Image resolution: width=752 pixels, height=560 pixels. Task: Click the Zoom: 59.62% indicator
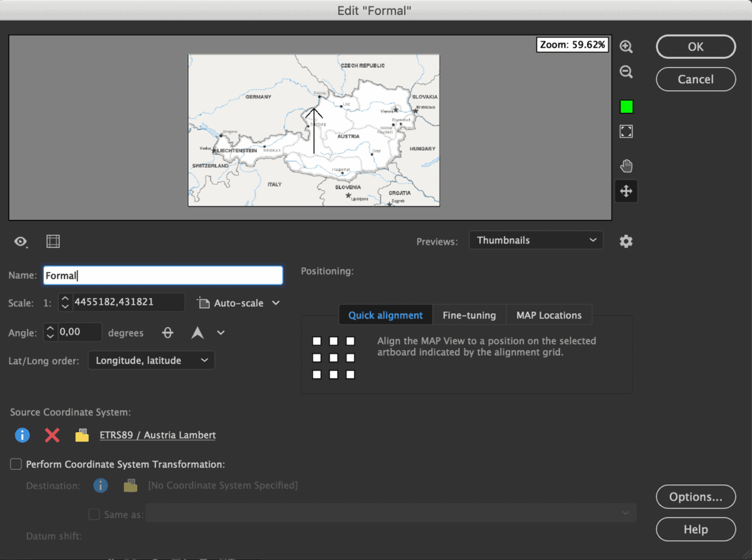click(x=572, y=44)
